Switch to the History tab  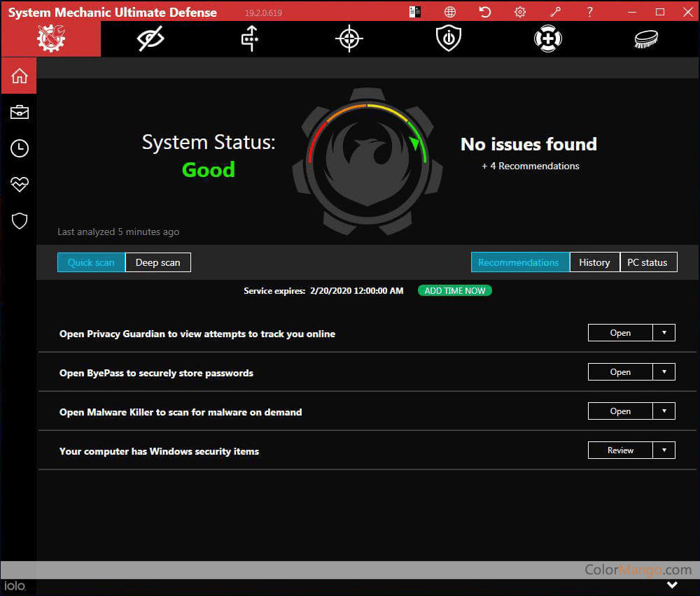594,262
